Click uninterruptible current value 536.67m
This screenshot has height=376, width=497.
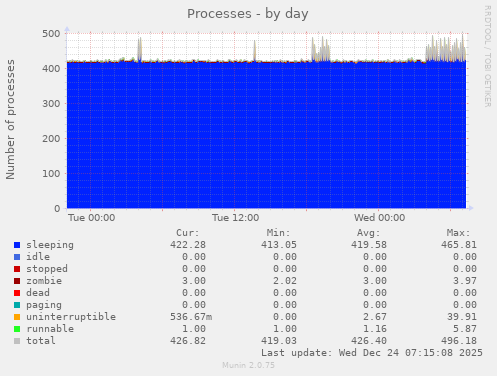(x=191, y=317)
